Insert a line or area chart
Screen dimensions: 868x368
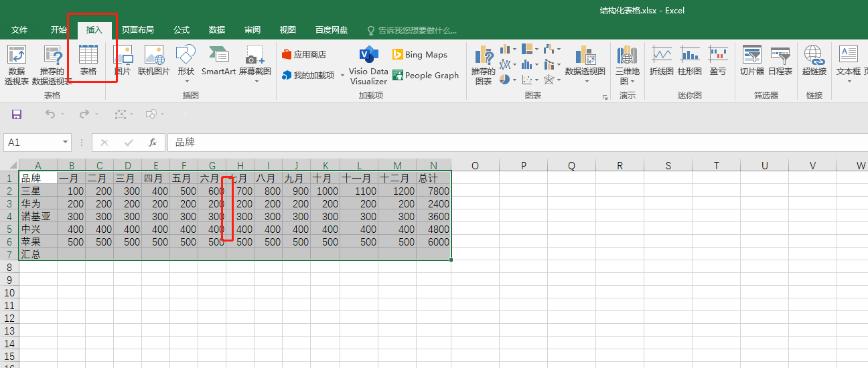pyautogui.click(x=508, y=64)
